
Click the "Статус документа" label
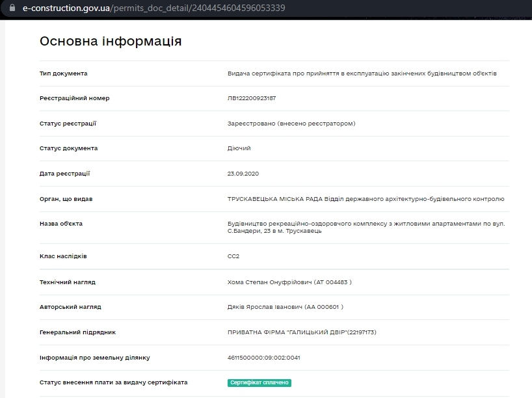click(x=68, y=148)
